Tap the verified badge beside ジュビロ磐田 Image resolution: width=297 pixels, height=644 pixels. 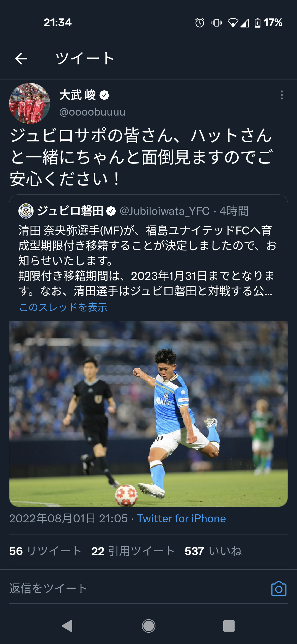click(111, 211)
